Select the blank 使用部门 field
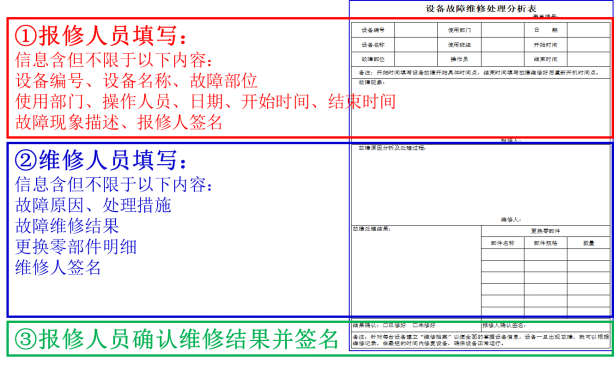 (x=503, y=30)
